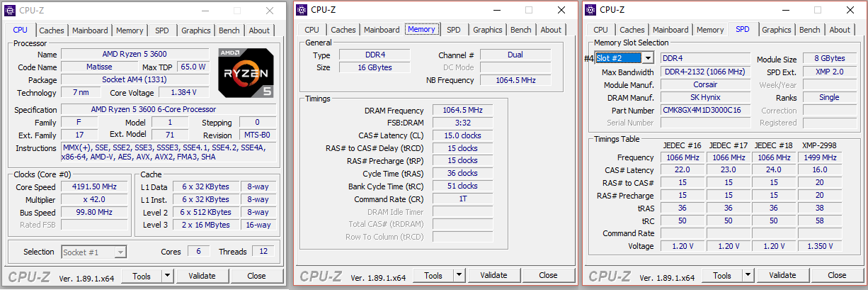Screen dimensions: 868x290
Task: Go to Caches tab in right window
Action: pyautogui.click(x=632, y=30)
